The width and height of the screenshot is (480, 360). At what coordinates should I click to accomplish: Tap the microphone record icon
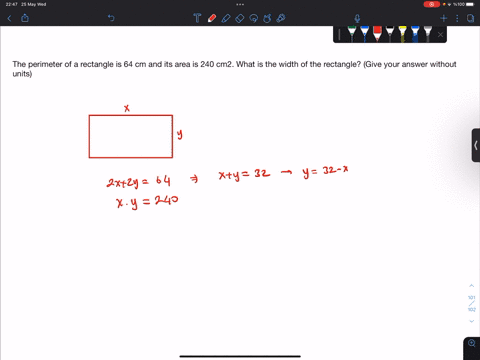click(x=357, y=18)
